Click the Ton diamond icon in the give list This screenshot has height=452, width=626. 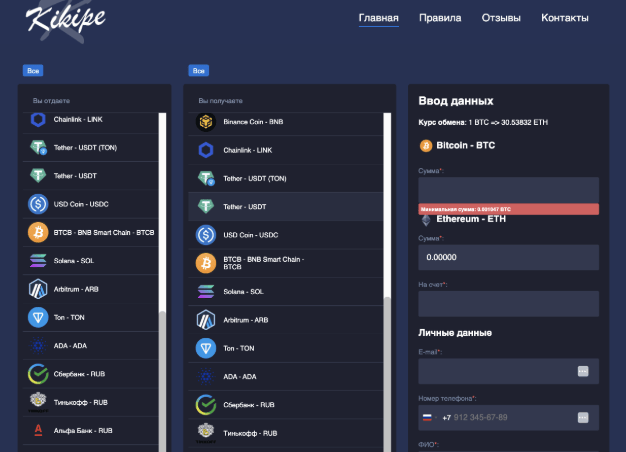[38, 317]
